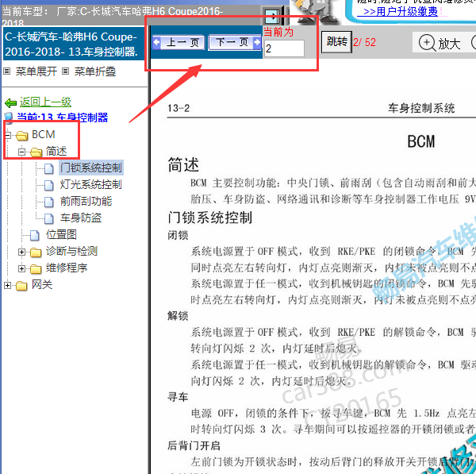This screenshot has width=476, height=474.
Task: Collapse the 简述 tree node
Action: [x=21, y=152]
